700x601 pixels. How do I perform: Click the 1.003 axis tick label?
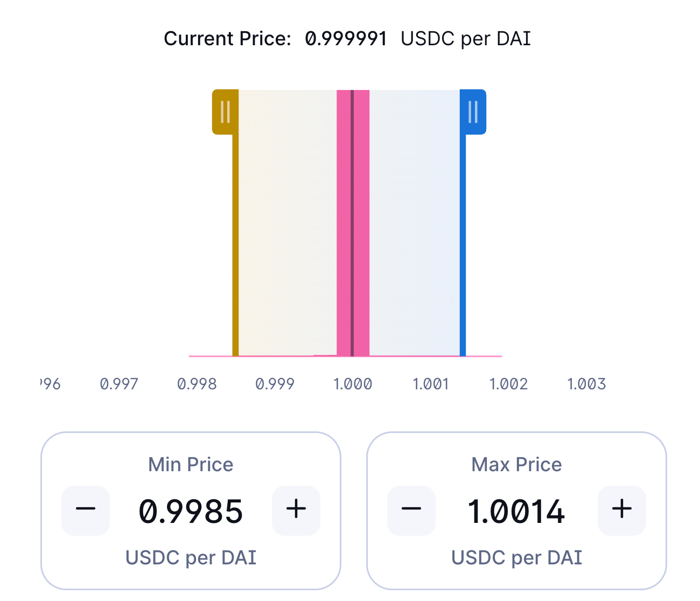click(x=586, y=384)
